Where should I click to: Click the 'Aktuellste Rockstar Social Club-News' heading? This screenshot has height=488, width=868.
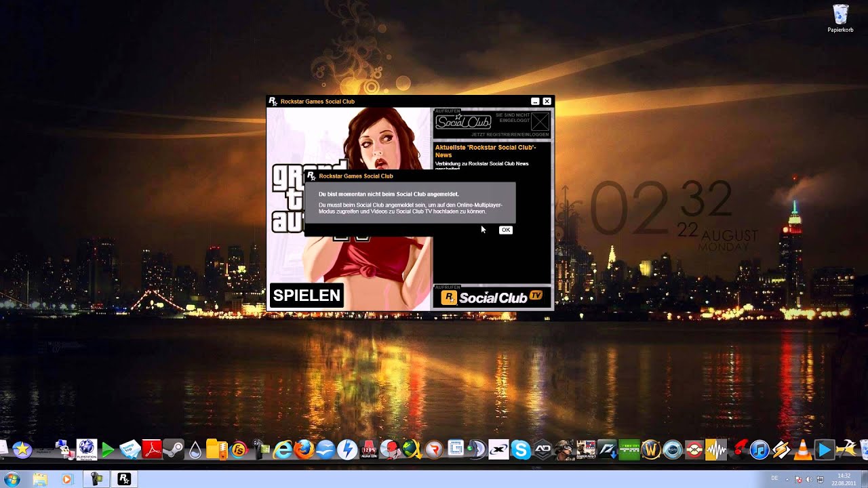(x=486, y=150)
